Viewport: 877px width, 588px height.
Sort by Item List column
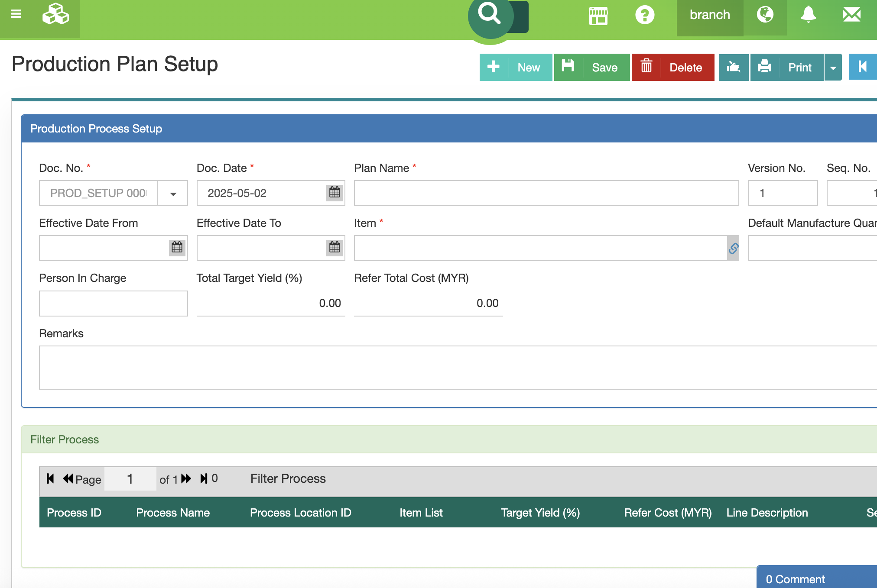tap(421, 513)
